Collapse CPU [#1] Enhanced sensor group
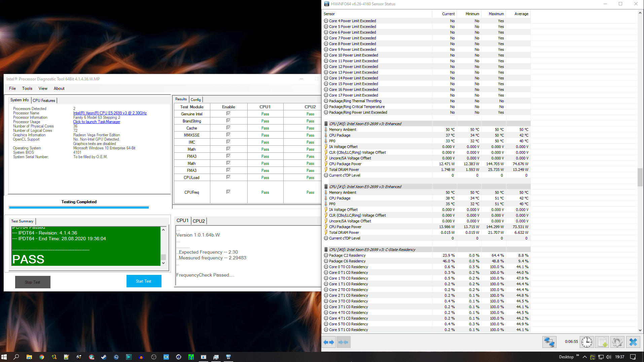 click(x=326, y=187)
